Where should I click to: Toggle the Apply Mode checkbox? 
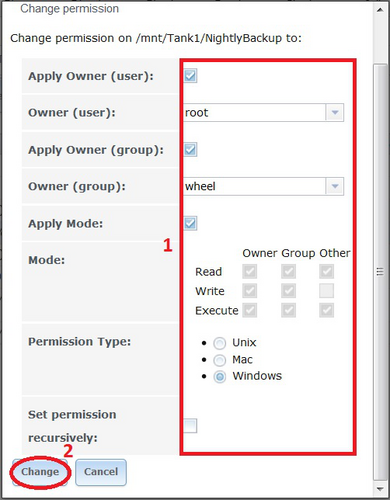point(190,223)
